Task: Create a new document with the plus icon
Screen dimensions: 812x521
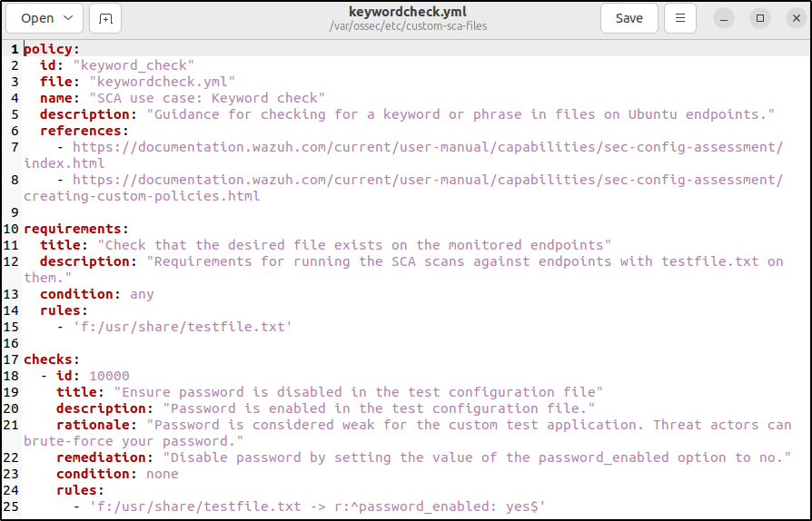Action: coord(105,18)
